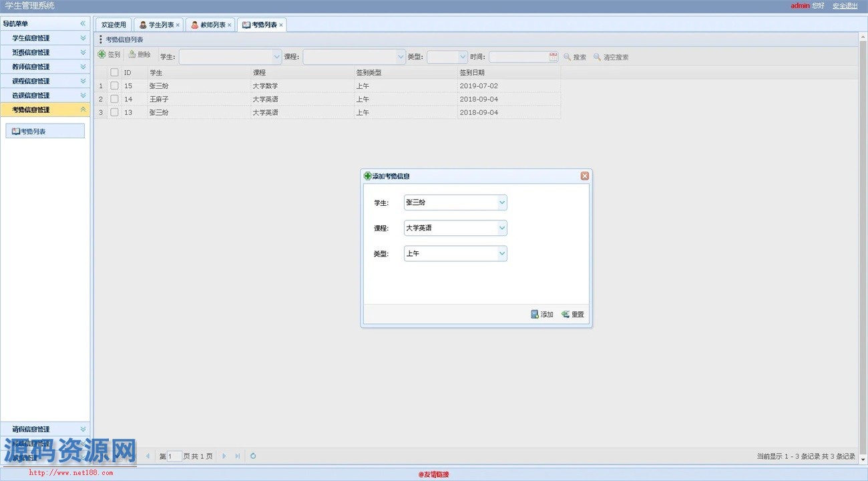Close the 学生列表 tab
This screenshot has width=868, height=481.
click(178, 25)
